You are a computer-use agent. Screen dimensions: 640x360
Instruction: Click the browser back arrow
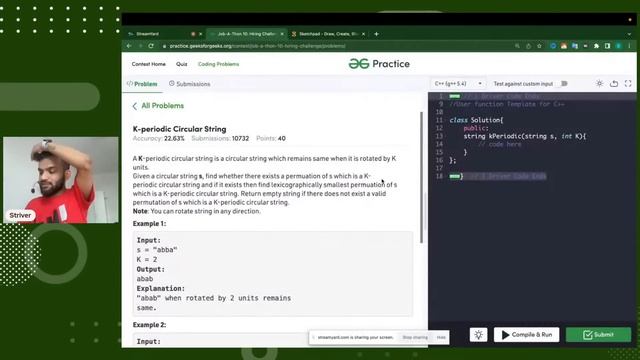point(129,46)
